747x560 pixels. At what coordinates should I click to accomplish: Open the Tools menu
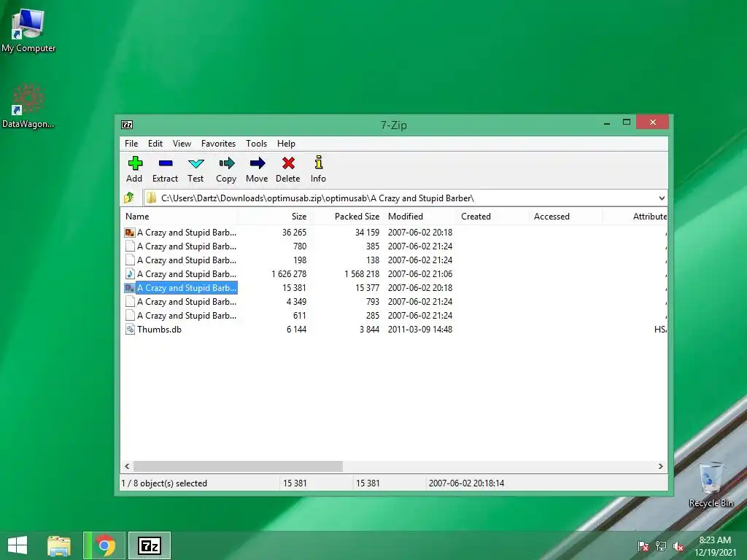[256, 144]
